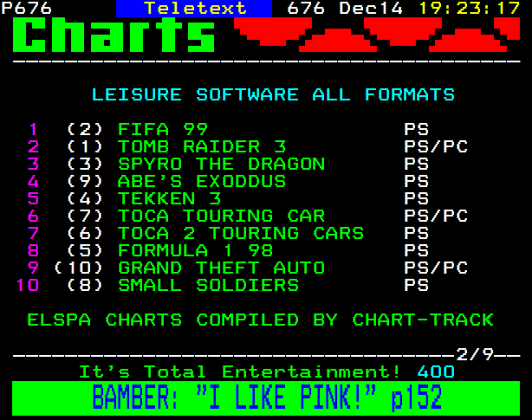Click the red decorative graphic beside Charts
This screenshot has height=420, width=532.
tap(371, 35)
